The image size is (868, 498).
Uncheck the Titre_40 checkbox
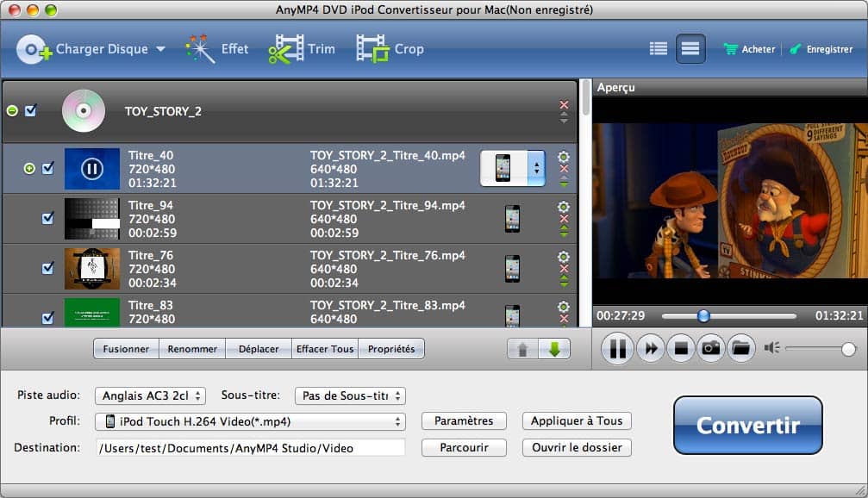[48, 168]
